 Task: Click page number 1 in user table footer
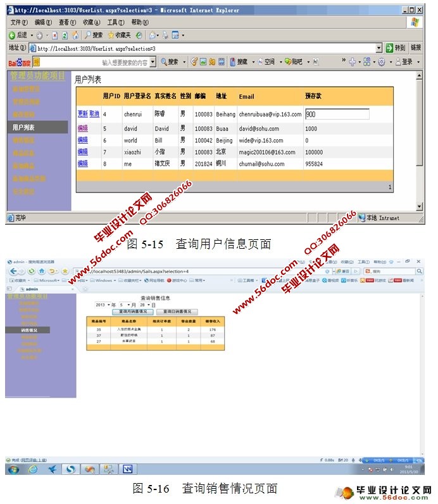(x=390, y=187)
